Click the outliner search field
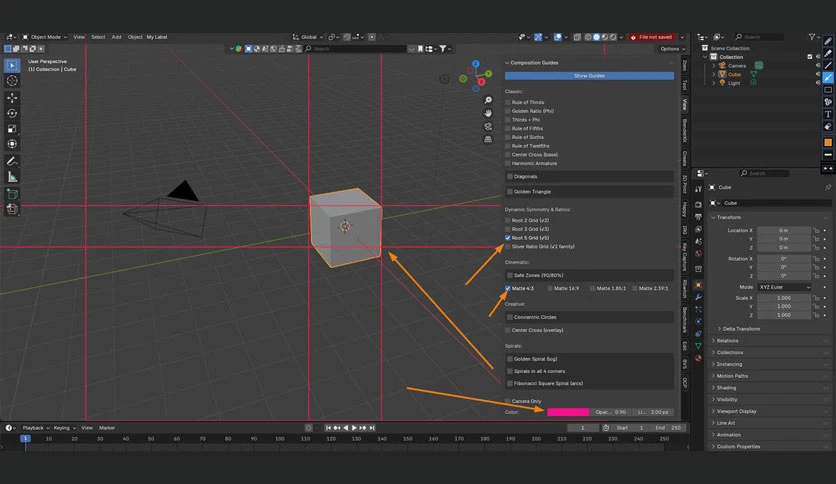 (x=759, y=37)
